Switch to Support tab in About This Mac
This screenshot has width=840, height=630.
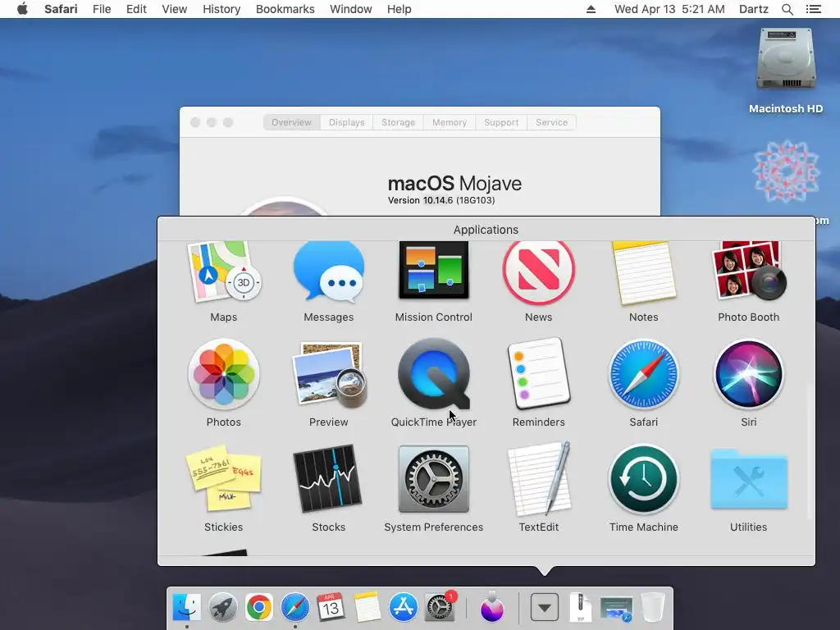click(x=501, y=122)
